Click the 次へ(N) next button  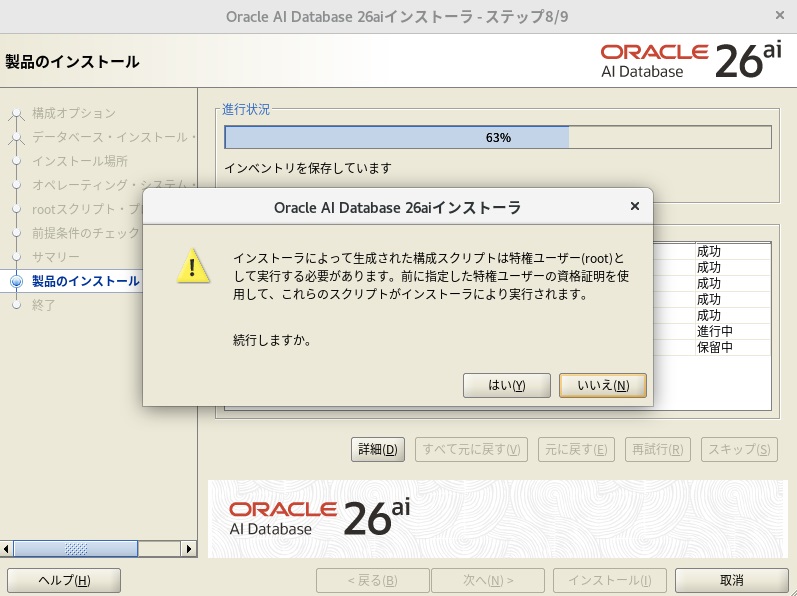click(x=488, y=580)
